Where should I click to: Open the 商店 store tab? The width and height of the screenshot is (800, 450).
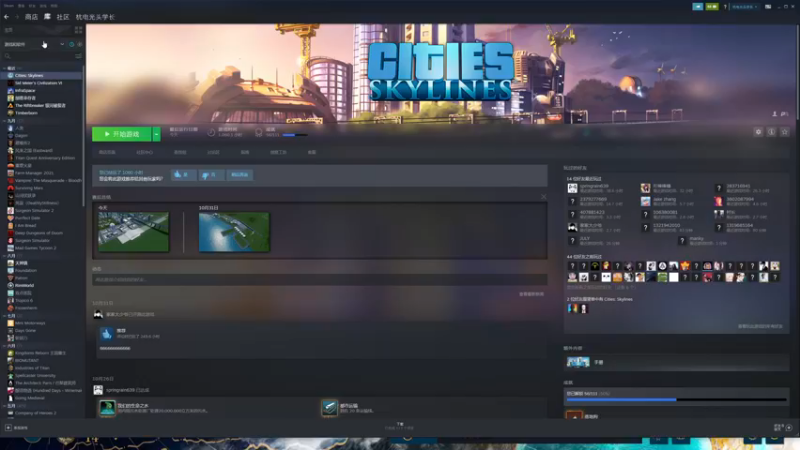tap(32, 17)
